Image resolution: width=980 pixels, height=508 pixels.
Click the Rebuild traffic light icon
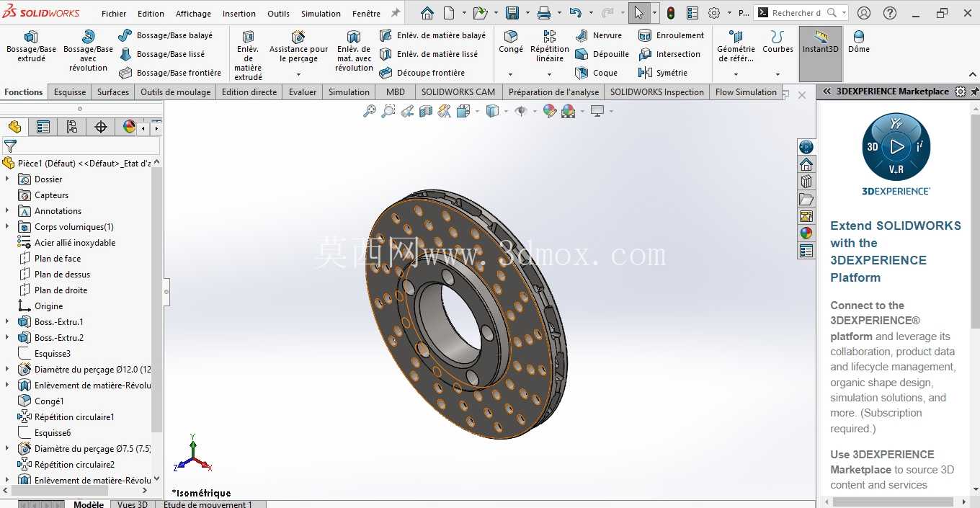(671, 13)
